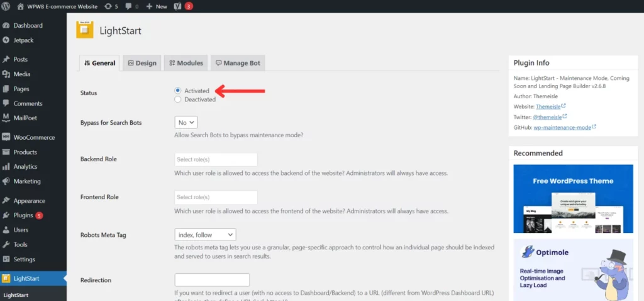Click the Pages icon in sidebar

tap(6, 89)
